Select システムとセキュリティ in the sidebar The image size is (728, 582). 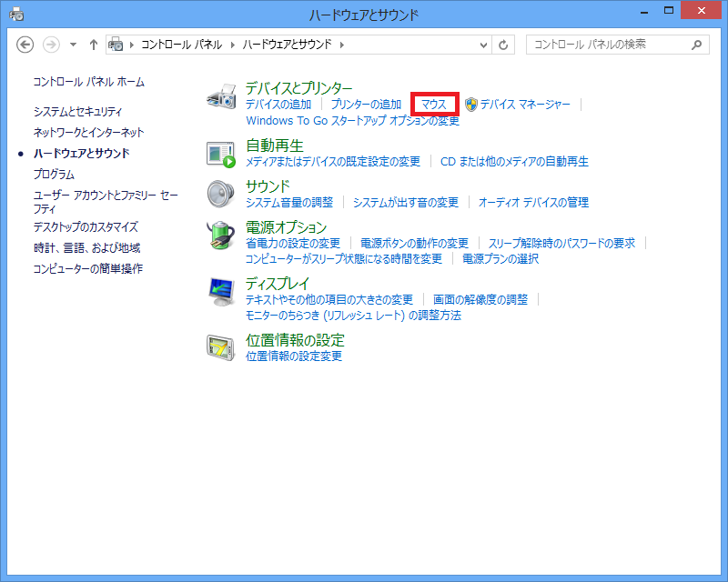coord(77,112)
